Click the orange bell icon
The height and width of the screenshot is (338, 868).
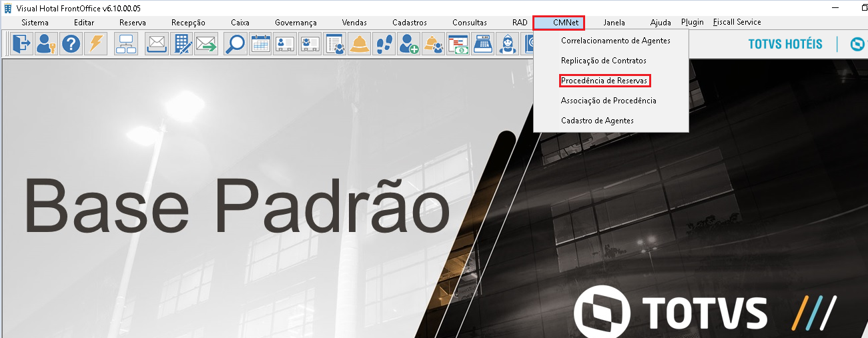(360, 45)
